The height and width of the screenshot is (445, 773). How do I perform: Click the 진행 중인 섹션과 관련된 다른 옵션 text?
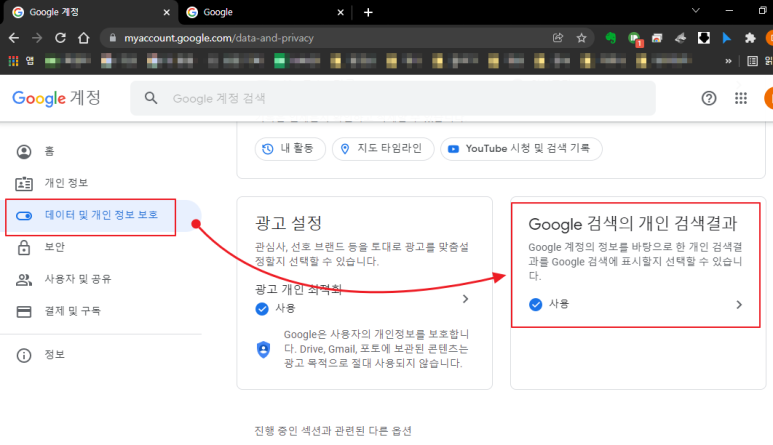[x=333, y=431]
